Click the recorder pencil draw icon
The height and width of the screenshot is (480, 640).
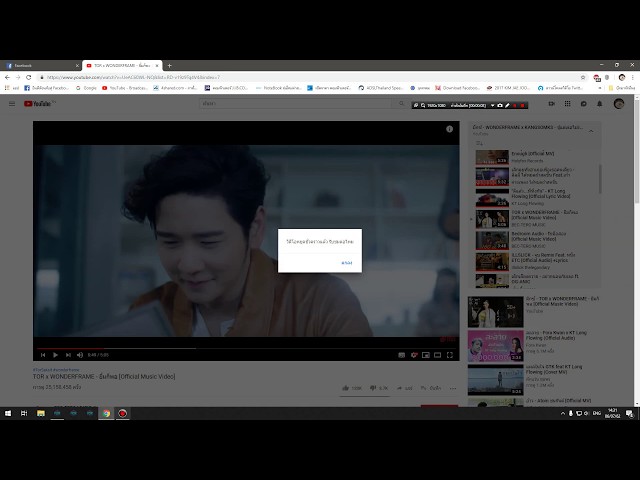click(507, 105)
